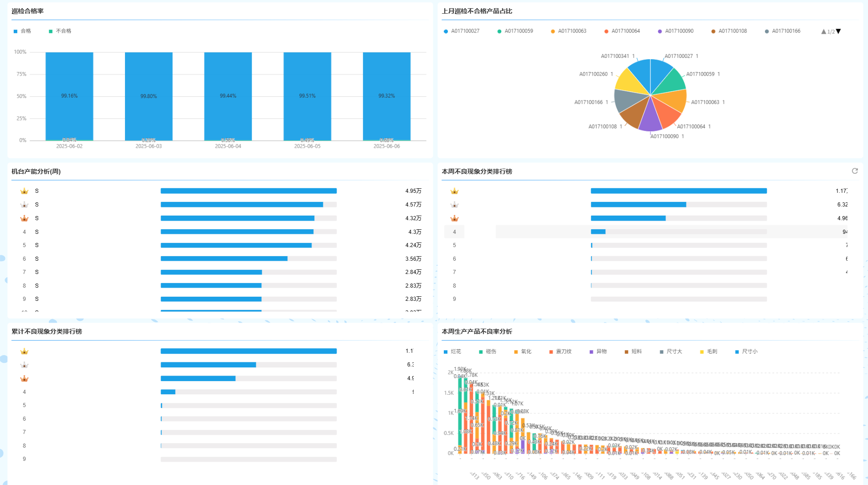Hide the 震刀纹 series via legend
This screenshot has height=485, width=868.
pyautogui.click(x=560, y=351)
